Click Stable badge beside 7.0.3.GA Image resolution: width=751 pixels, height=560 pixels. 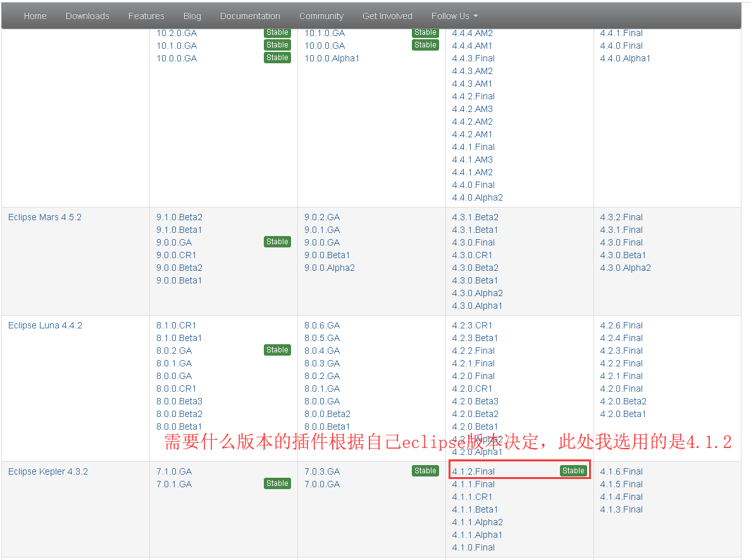point(425,471)
